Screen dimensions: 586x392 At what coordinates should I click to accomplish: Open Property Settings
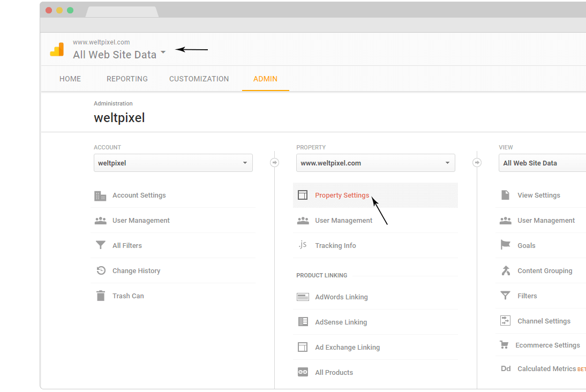click(342, 195)
